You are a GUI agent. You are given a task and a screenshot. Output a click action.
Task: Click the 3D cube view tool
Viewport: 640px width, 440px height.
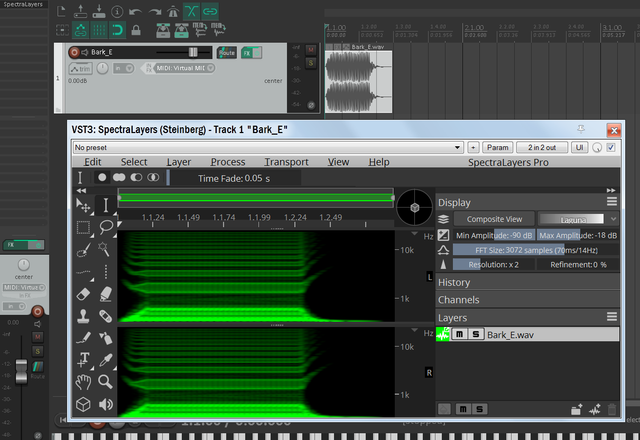pyautogui.click(x=83, y=404)
